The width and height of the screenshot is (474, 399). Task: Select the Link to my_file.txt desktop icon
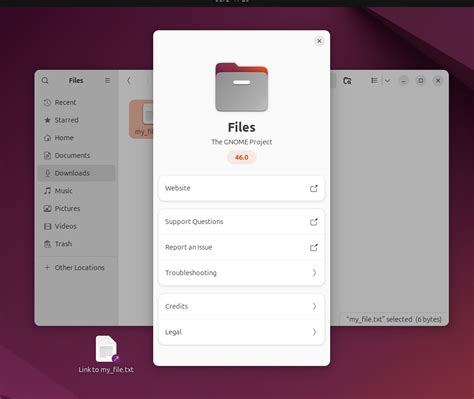point(106,354)
